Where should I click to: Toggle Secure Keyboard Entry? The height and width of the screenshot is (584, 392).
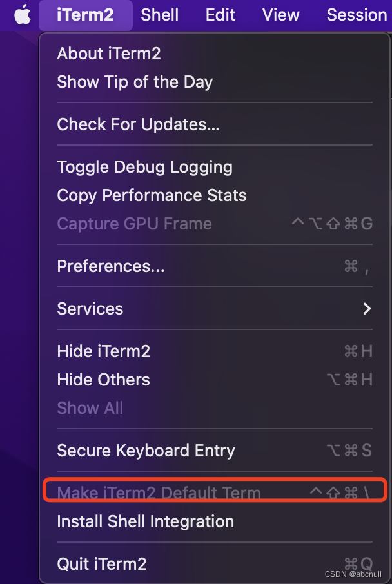pos(215,451)
